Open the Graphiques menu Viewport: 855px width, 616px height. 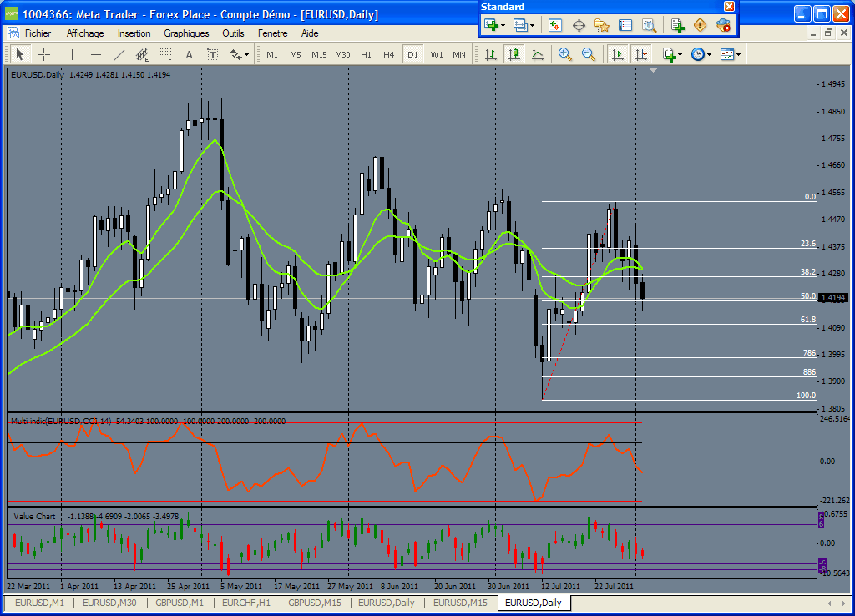pos(186,33)
